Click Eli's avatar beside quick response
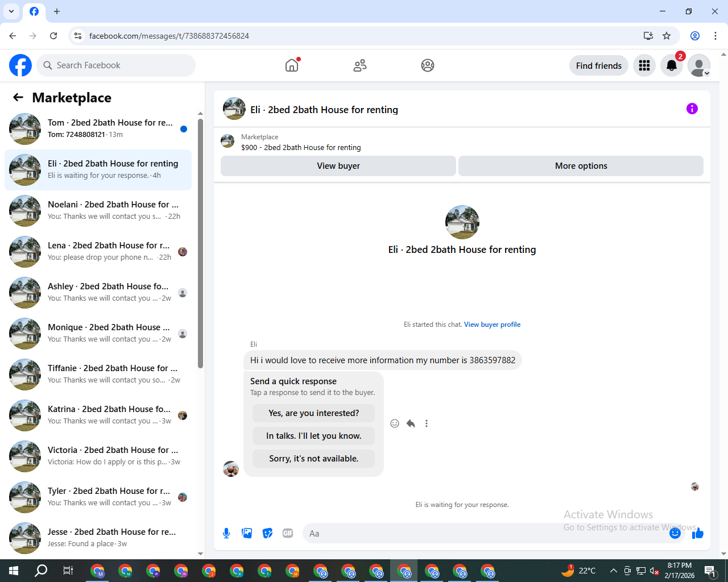Viewport: 728px width, 582px height. pyautogui.click(x=231, y=469)
